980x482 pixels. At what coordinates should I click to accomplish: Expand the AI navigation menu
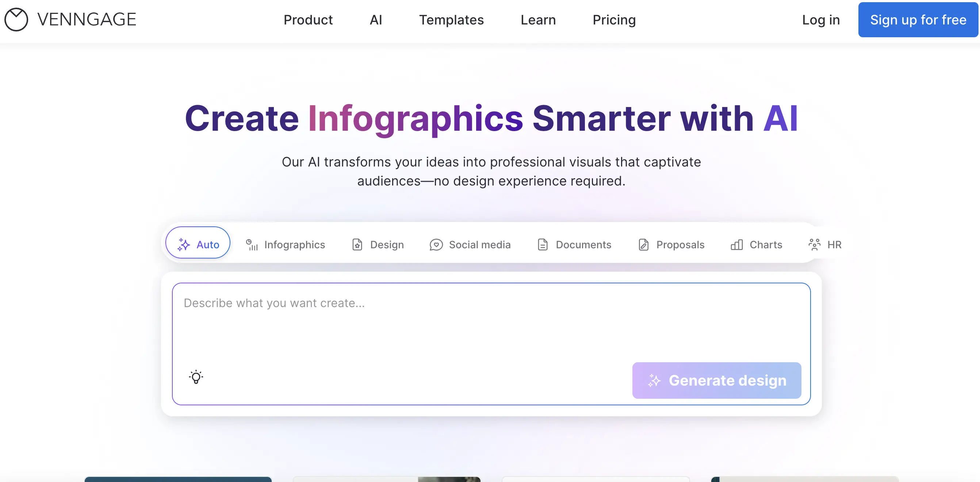pos(375,20)
